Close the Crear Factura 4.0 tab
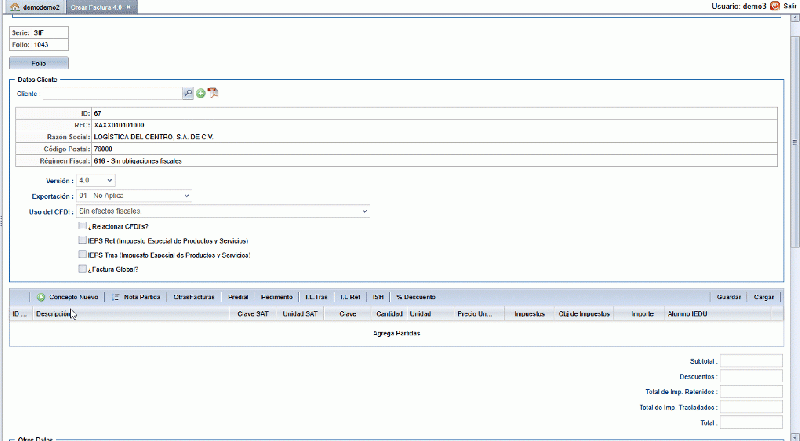The width and height of the screenshot is (800, 441). [x=129, y=8]
